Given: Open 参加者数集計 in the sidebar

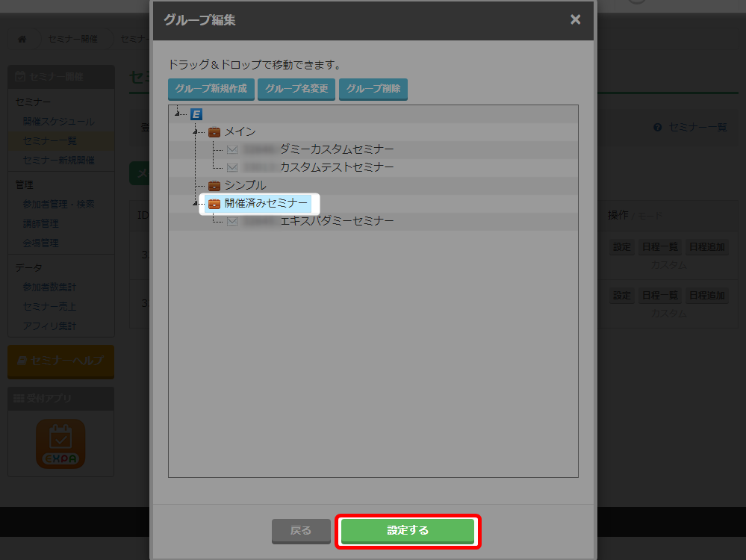Looking at the screenshot, I should (x=49, y=287).
